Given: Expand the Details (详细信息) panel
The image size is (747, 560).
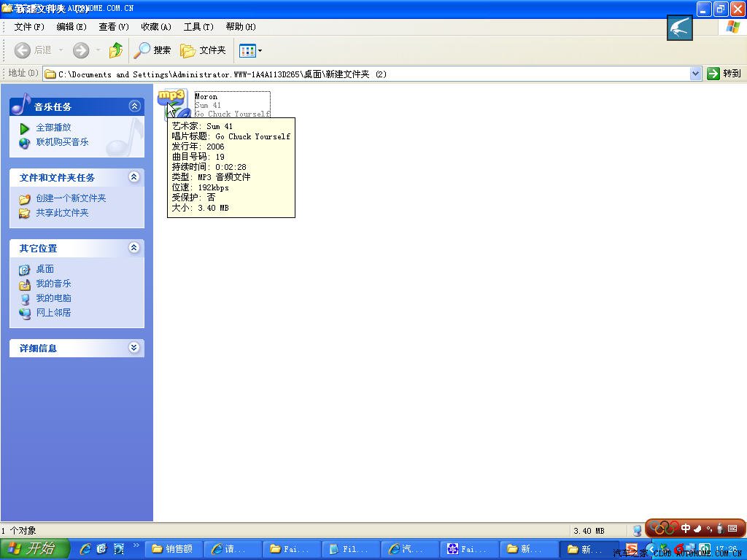Looking at the screenshot, I should pyautogui.click(x=134, y=348).
